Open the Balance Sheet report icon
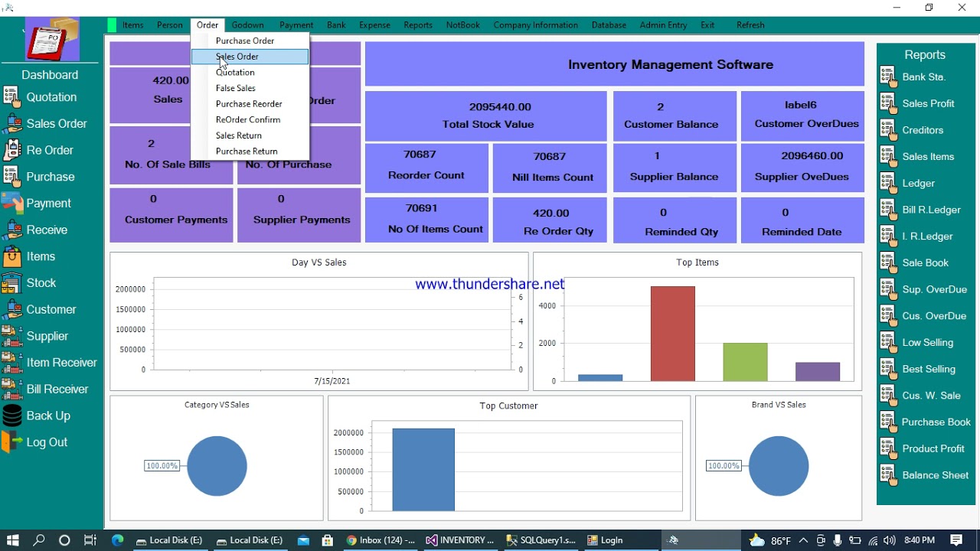Viewport: 980px width, 551px height. [888, 474]
